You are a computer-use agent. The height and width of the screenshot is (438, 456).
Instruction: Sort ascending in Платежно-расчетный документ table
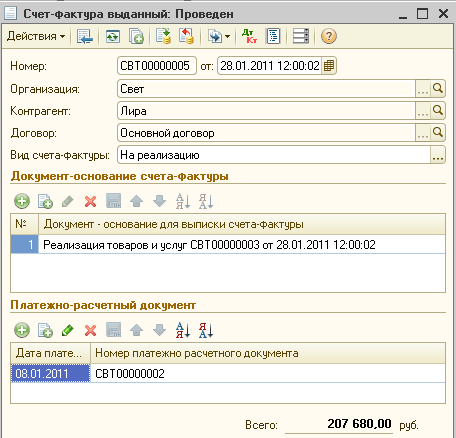pos(183,330)
